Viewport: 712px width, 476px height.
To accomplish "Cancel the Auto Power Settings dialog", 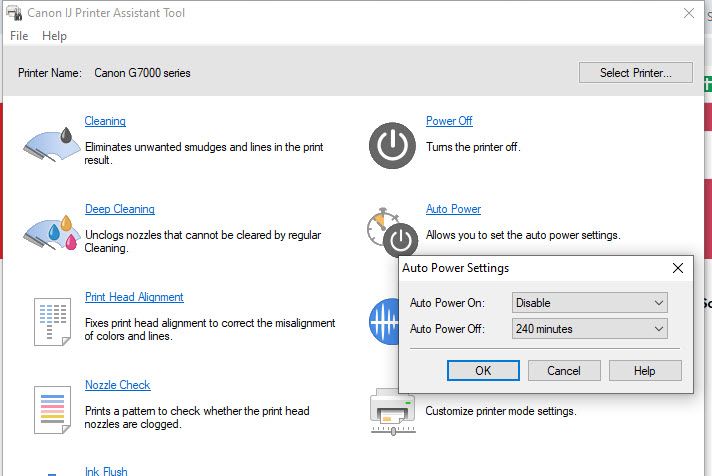I will point(564,370).
